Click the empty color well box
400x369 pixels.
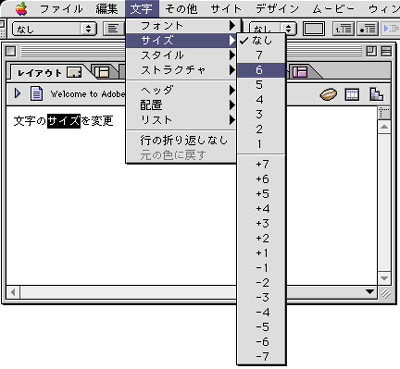(314, 29)
